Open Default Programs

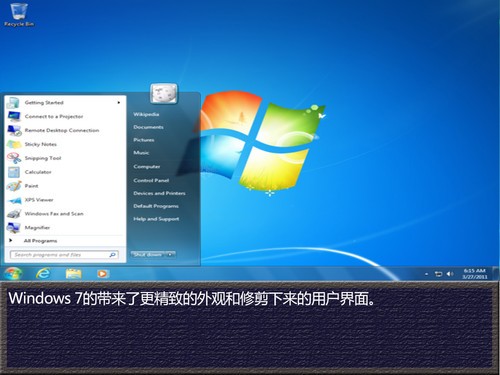click(156, 206)
